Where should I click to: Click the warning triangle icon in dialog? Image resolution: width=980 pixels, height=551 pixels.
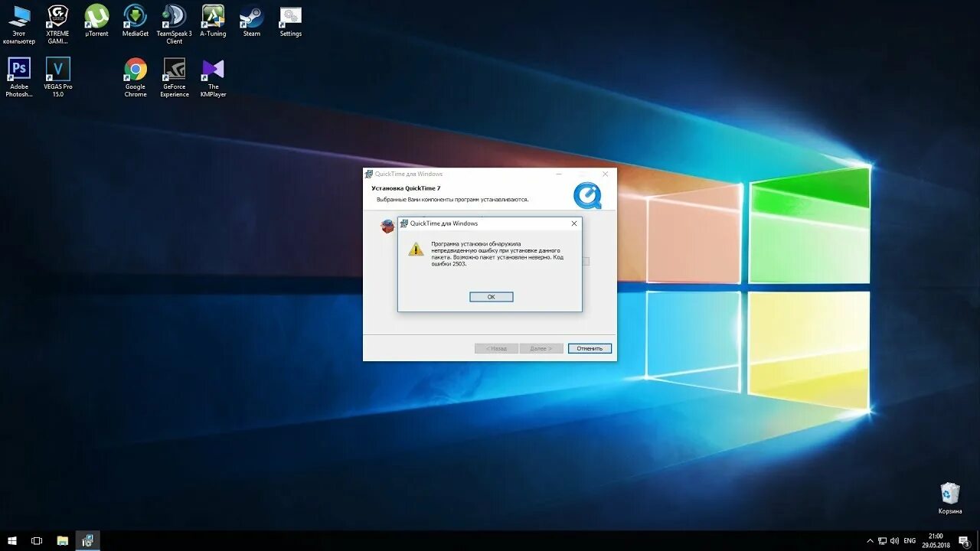pyautogui.click(x=416, y=249)
